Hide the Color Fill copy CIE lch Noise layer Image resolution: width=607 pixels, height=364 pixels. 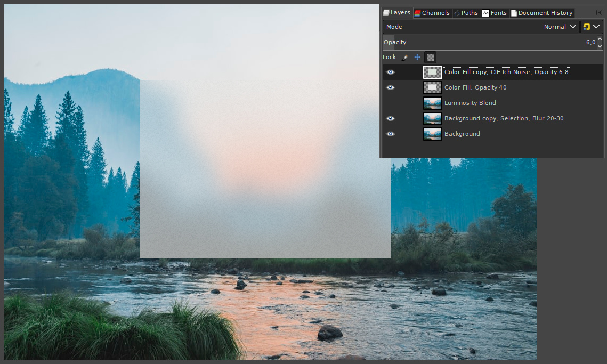coord(391,72)
